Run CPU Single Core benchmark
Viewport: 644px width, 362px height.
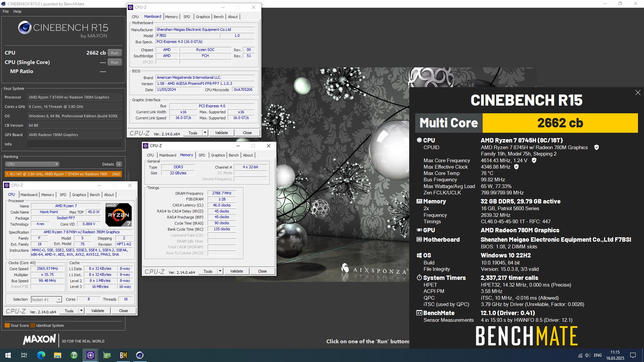click(114, 62)
